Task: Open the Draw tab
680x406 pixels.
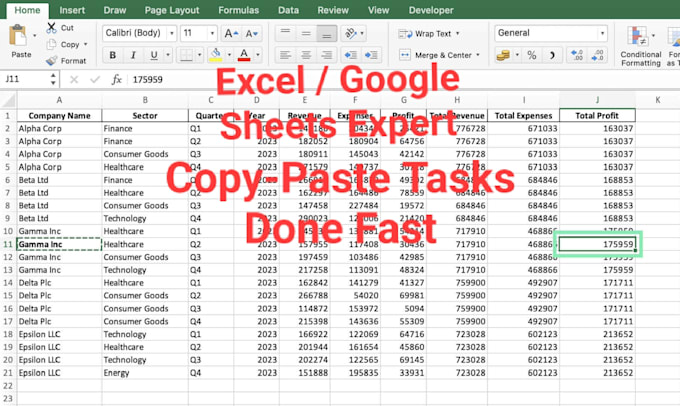Action: (x=115, y=10)
